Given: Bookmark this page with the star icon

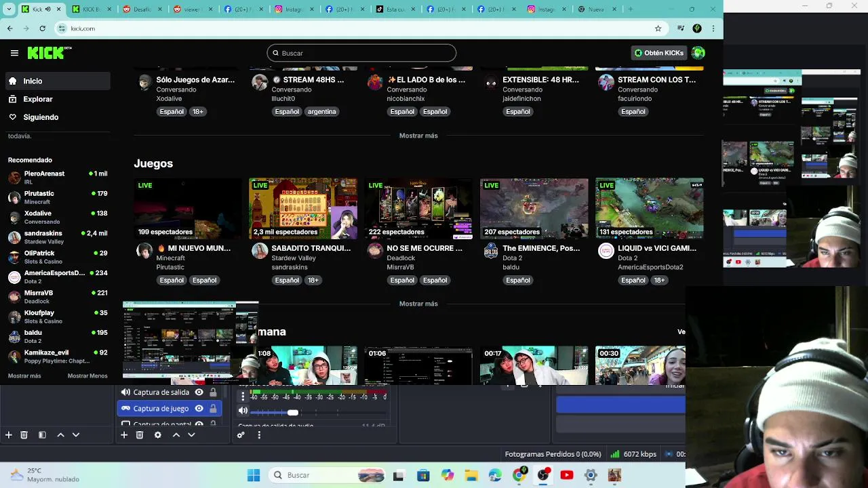Looking at the screenshot, I should pyautogui.click(x=658, y=28).
